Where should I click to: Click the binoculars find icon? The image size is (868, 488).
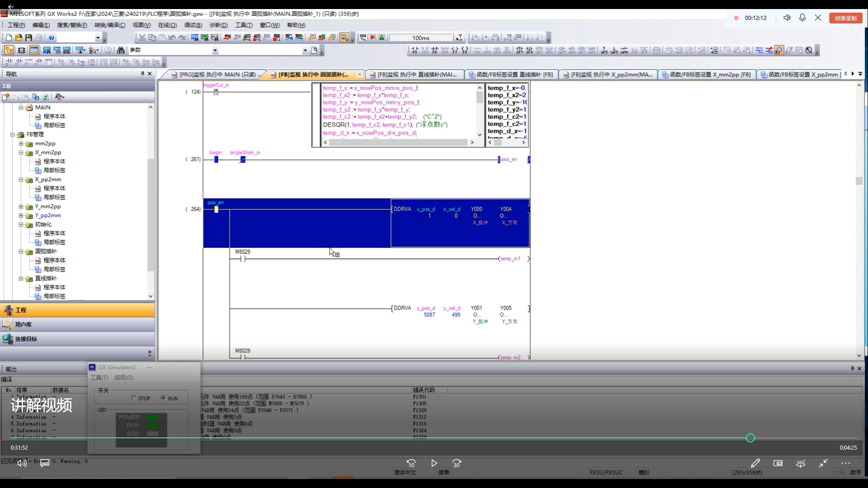tap(121, 50)
